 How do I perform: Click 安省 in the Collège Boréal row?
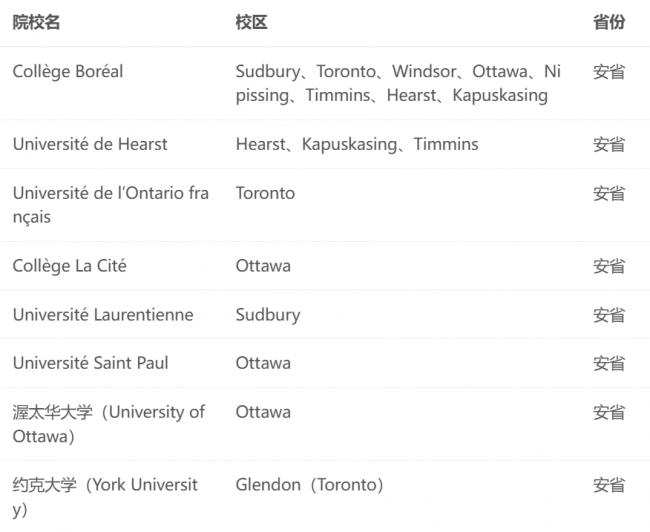tap(609, 72)
